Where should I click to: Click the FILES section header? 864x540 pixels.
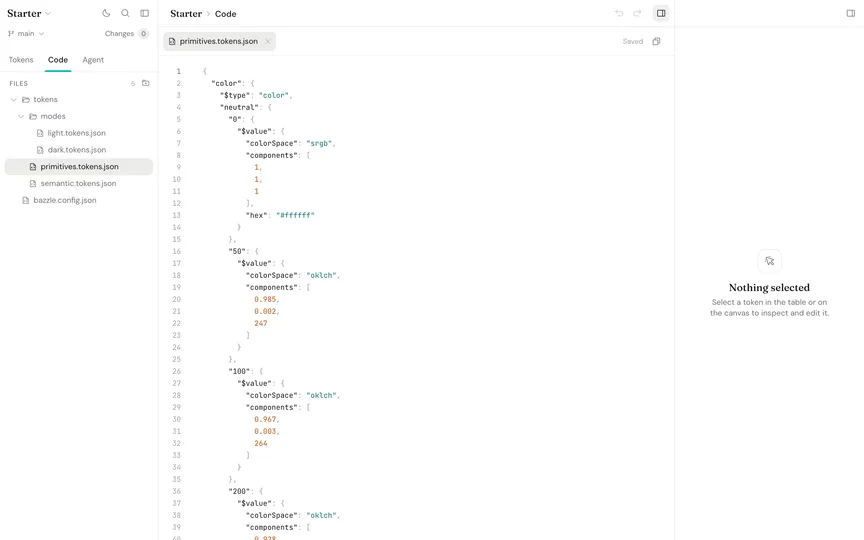[19, 84]
